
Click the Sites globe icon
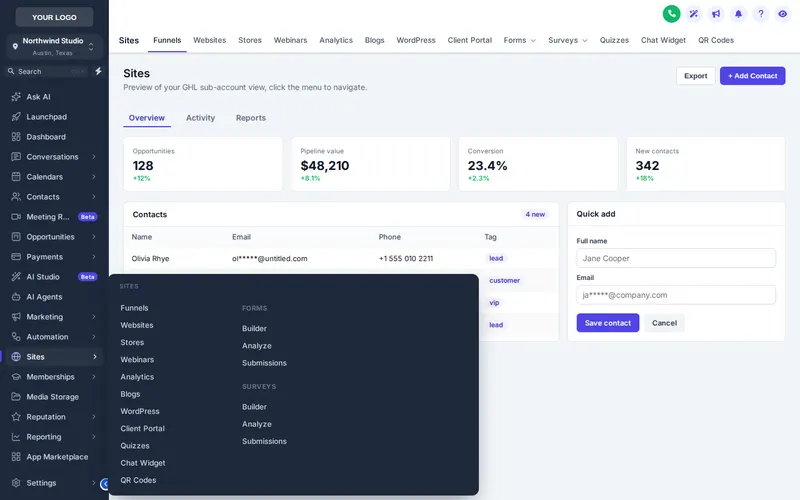16,357
